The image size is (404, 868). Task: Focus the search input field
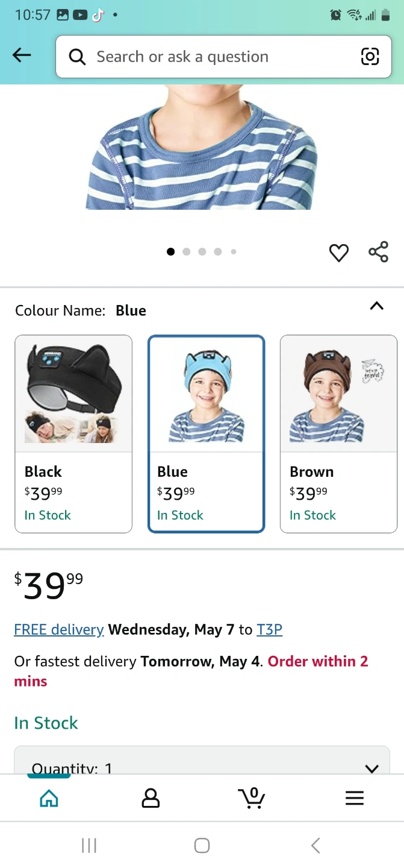coord(217,57)
